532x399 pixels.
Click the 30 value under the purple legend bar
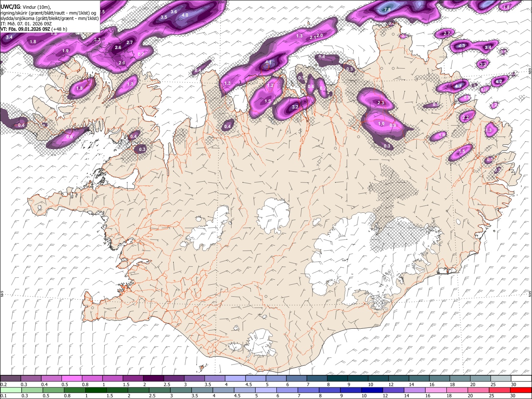[x=514, y=384]
